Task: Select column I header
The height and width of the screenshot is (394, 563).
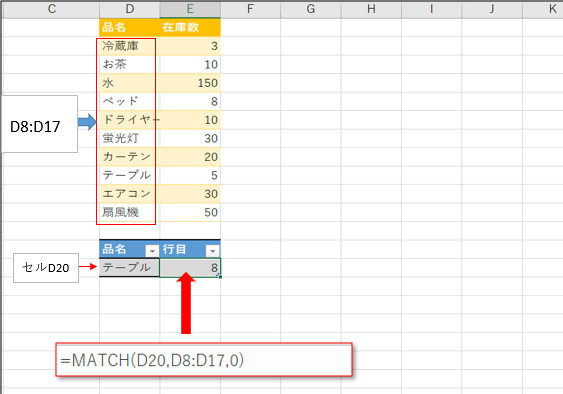Action: pos(431,9)
